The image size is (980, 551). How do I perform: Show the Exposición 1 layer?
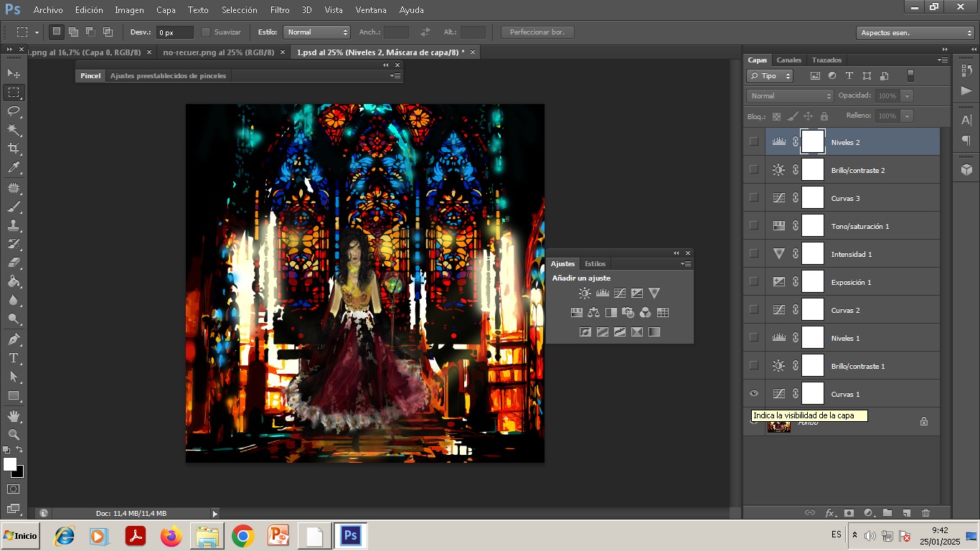(754, 281)
